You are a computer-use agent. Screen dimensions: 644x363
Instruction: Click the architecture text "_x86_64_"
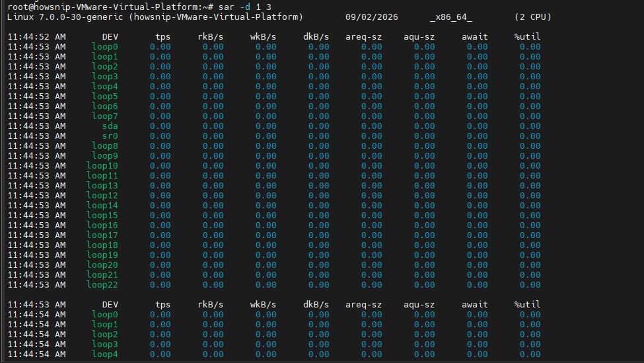pos(451,17)
